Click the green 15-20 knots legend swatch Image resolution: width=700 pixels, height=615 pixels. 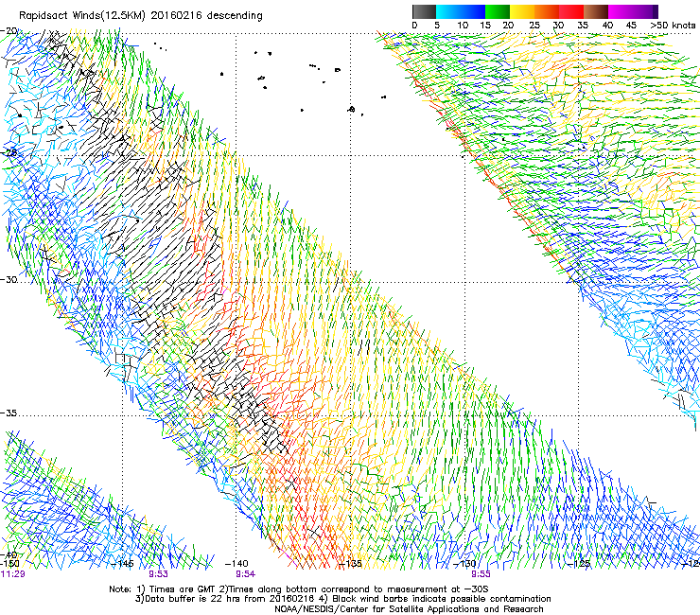point(497,11)
